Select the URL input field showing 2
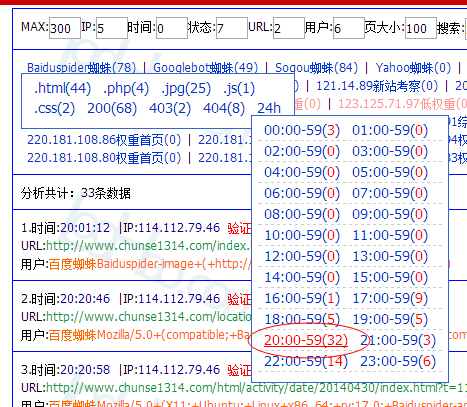Viewport: 467px width, 407px height. point(289,28)
